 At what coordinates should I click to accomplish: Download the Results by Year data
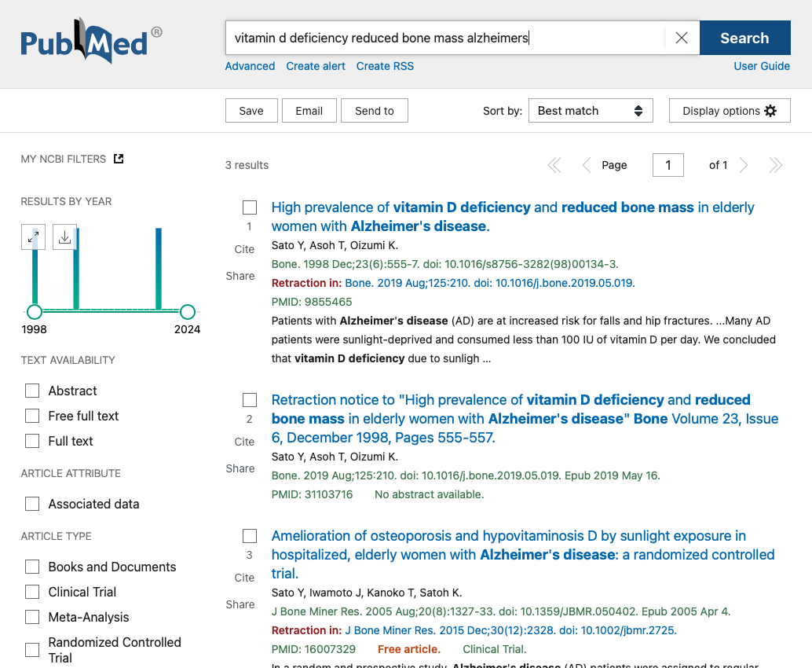point(64,236)
